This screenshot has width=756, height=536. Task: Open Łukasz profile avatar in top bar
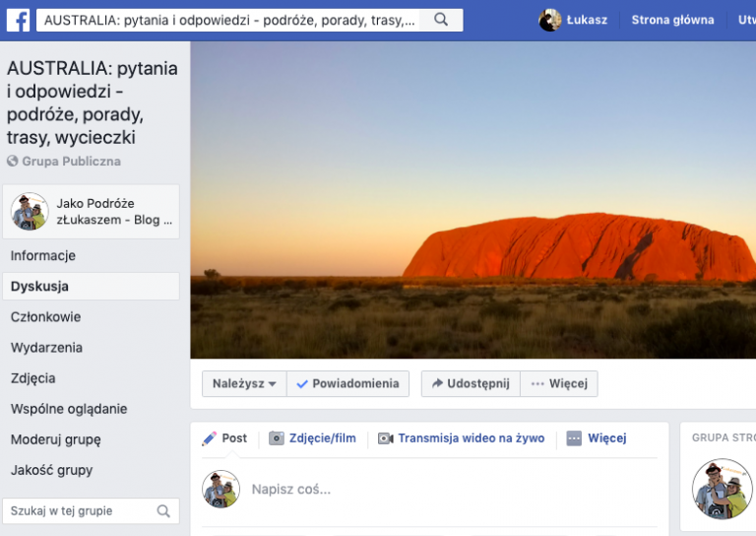(549, 20)
